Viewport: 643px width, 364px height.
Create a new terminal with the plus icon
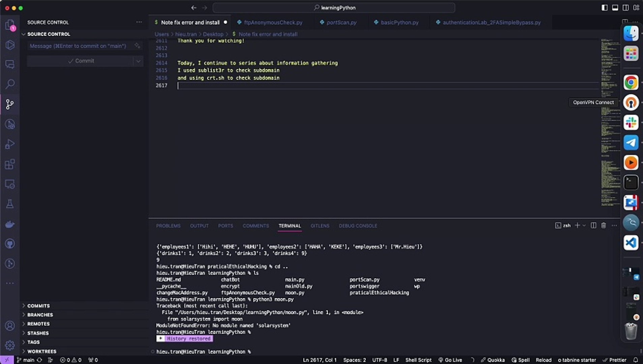pos(577,225)
